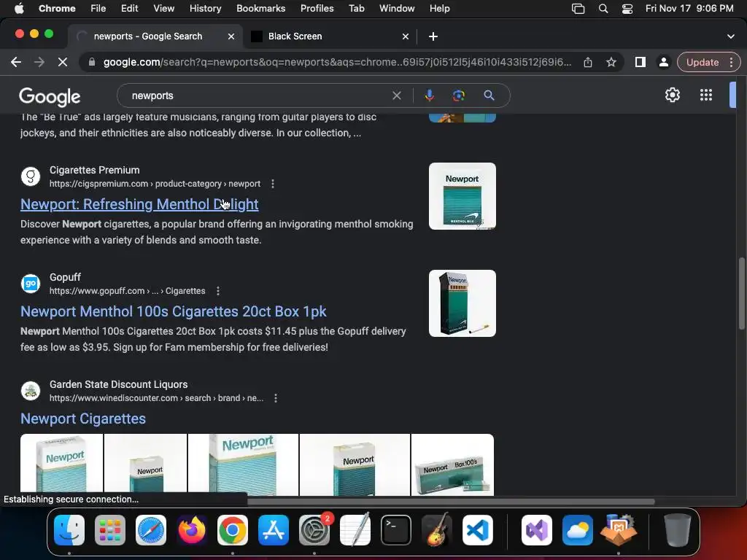
Task: Open a new tab with plus button
Action: click(x=433, y=36)
